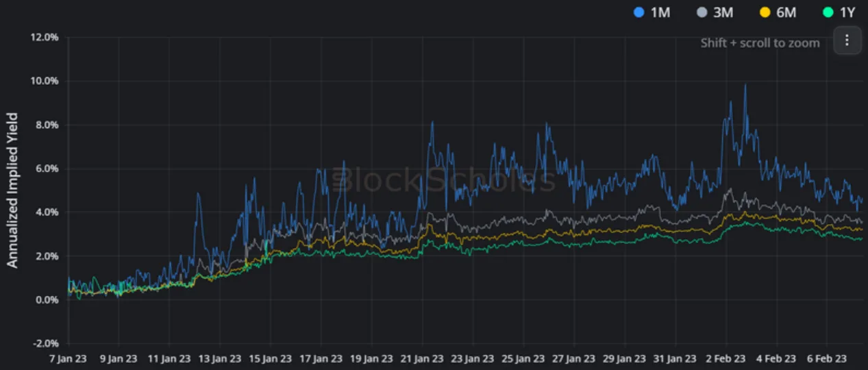Click the 6 Feb 23 date label
This screenshot has height=370, width=868.
(x=828, y=358)
